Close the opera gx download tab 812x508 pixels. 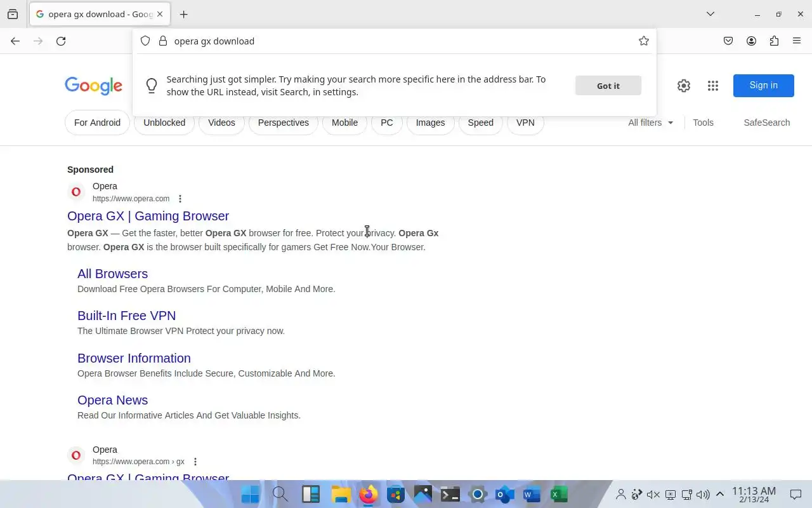click(160, 14)
